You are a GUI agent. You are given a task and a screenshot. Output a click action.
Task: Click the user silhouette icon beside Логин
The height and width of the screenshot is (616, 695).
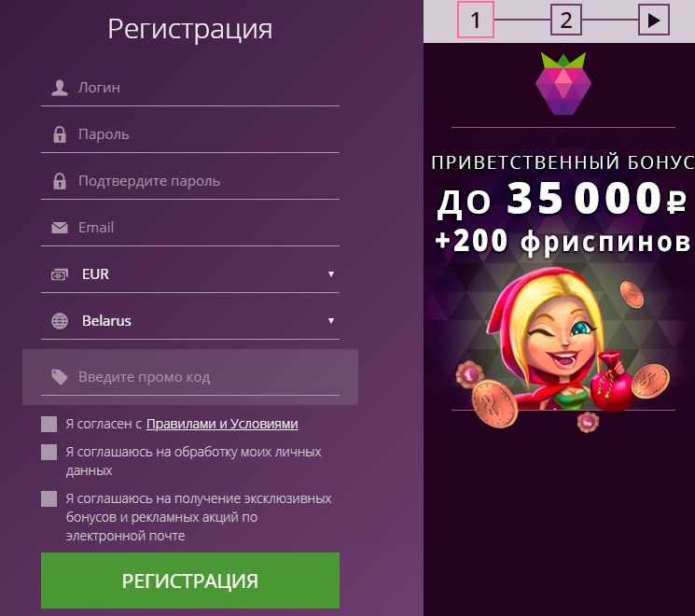tap(60, 88)
